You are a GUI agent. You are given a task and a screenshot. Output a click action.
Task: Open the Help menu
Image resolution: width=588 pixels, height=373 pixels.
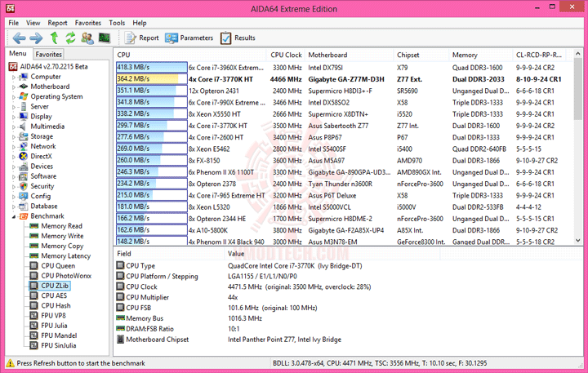[x=140, y=23]
